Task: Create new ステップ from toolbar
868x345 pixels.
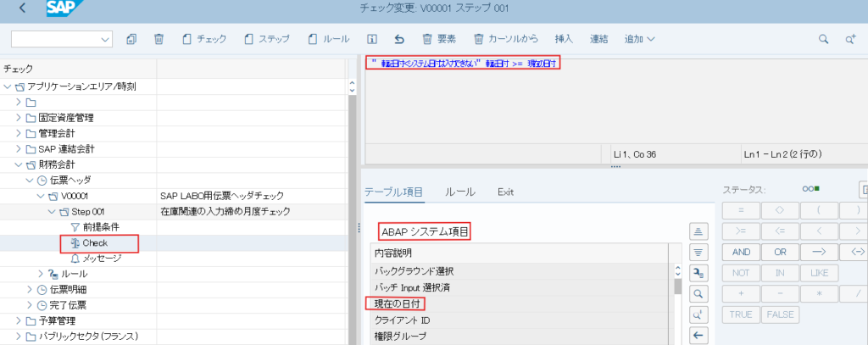Action: coord(267,39)
